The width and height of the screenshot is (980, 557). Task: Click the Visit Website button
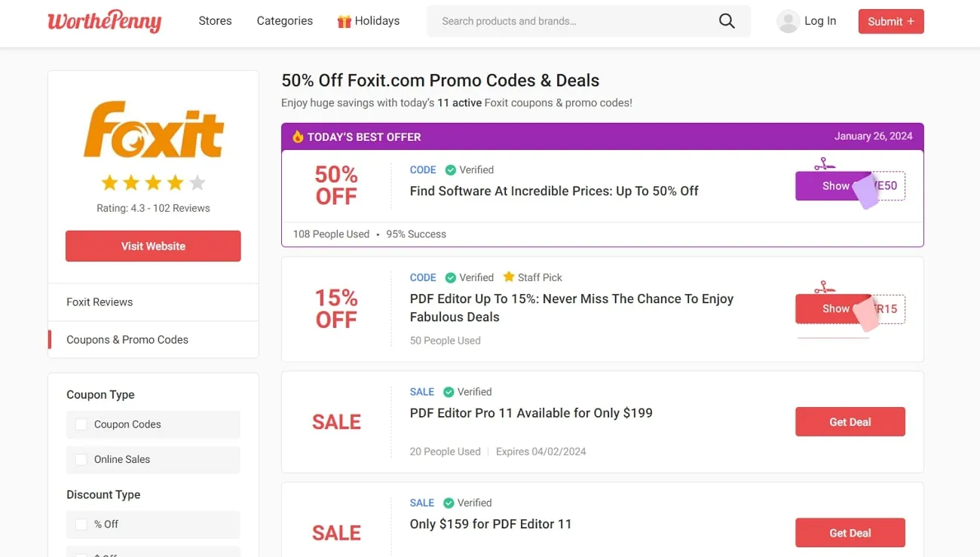click(153, 246)
